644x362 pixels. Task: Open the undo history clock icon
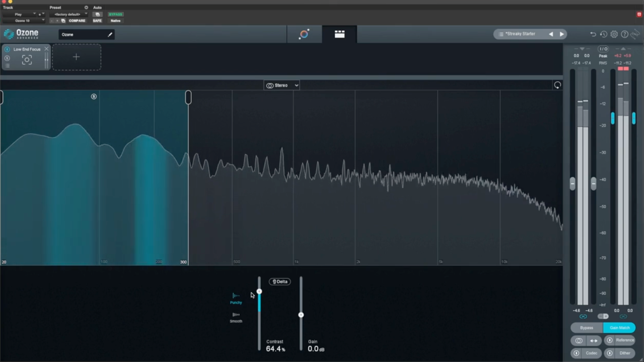coord(603,34)
